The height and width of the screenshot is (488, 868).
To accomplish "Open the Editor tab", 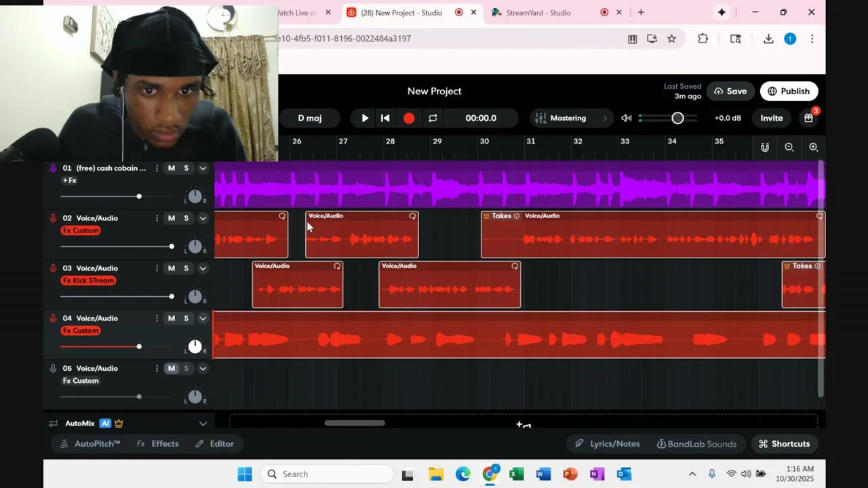I will 214,444.
